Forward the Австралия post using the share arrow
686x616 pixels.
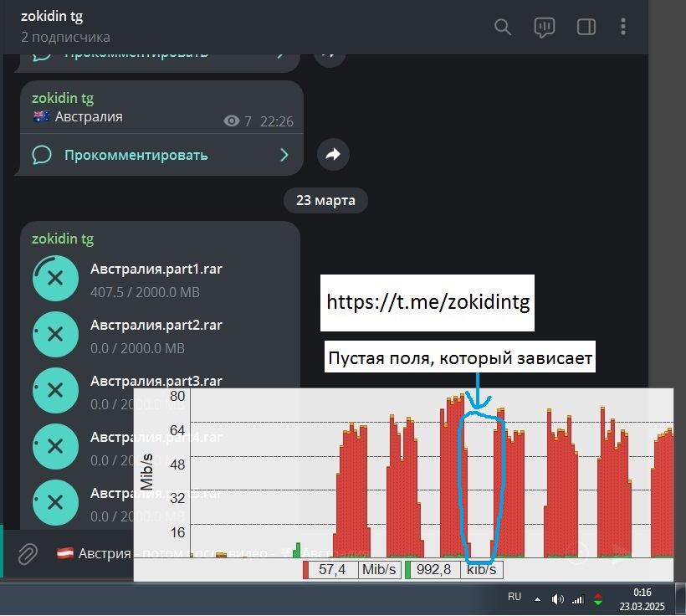[x=333, y=154]
